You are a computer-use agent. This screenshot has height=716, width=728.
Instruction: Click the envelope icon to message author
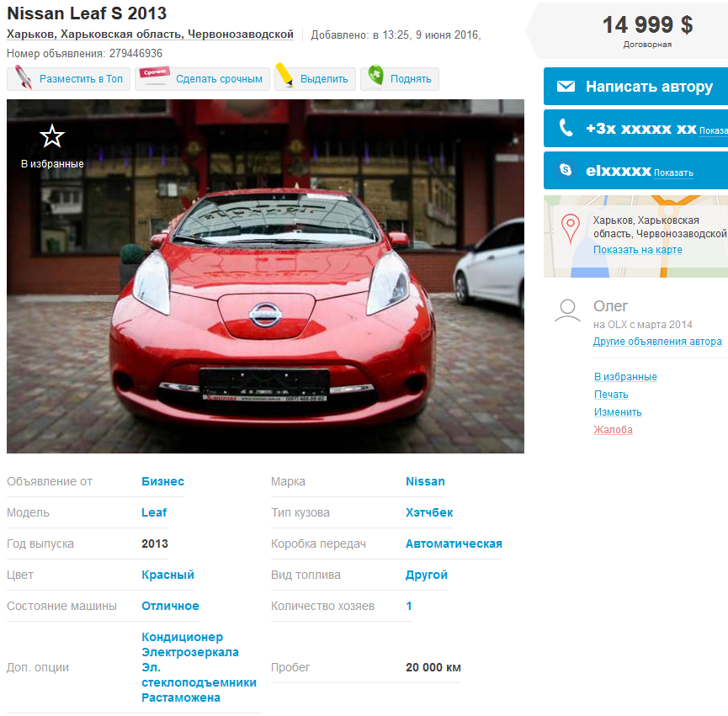(x=566, y=87)
